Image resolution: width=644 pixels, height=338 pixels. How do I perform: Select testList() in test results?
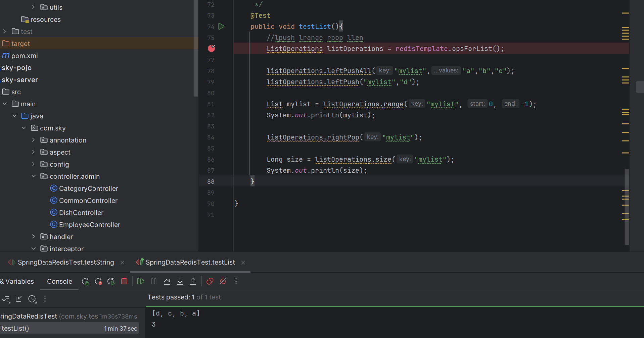(x=70, y=329)
